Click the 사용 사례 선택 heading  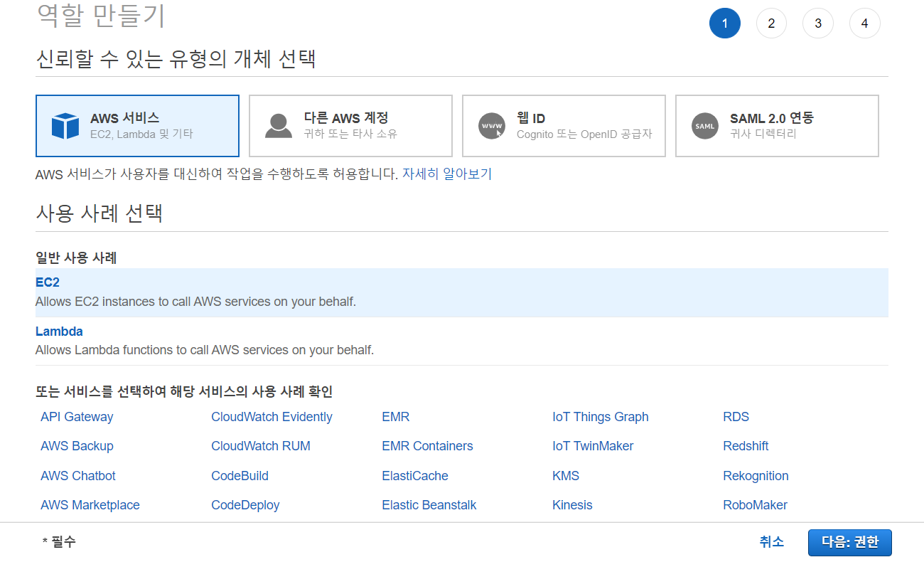point(100,213)
